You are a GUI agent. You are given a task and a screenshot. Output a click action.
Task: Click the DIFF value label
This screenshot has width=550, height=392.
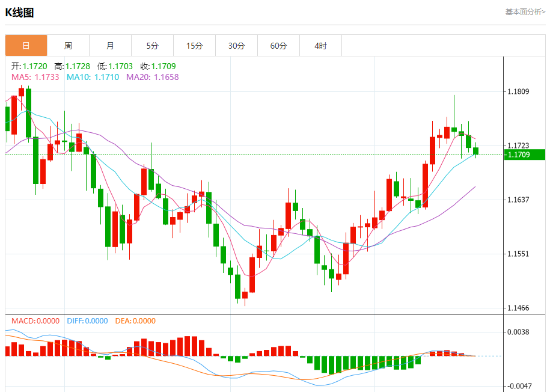(x=86, y=321)
